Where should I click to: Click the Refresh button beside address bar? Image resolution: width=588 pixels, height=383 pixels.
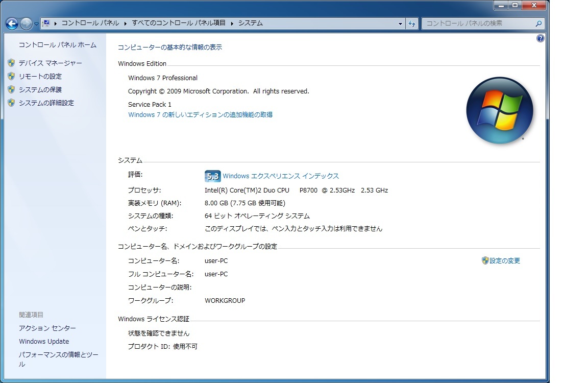coord(412,23)
